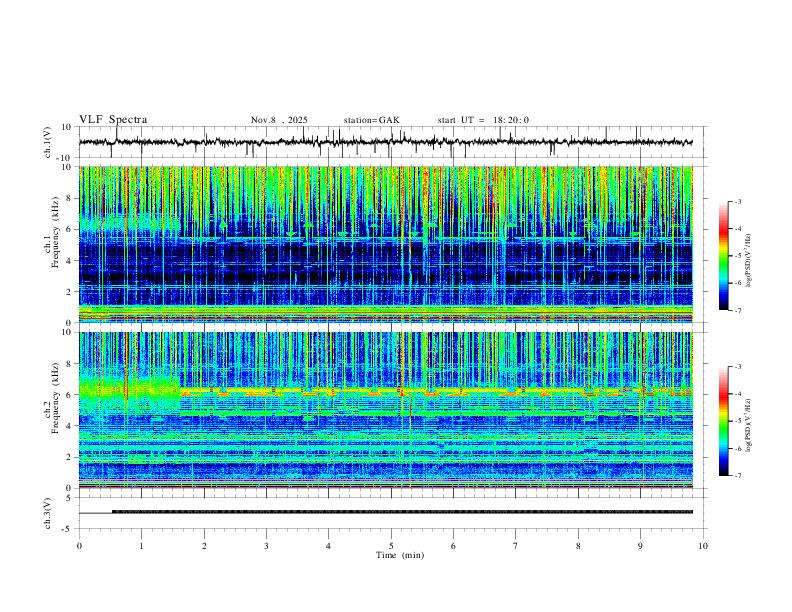Click the "Time (min)" axis label

coord(400,555)
